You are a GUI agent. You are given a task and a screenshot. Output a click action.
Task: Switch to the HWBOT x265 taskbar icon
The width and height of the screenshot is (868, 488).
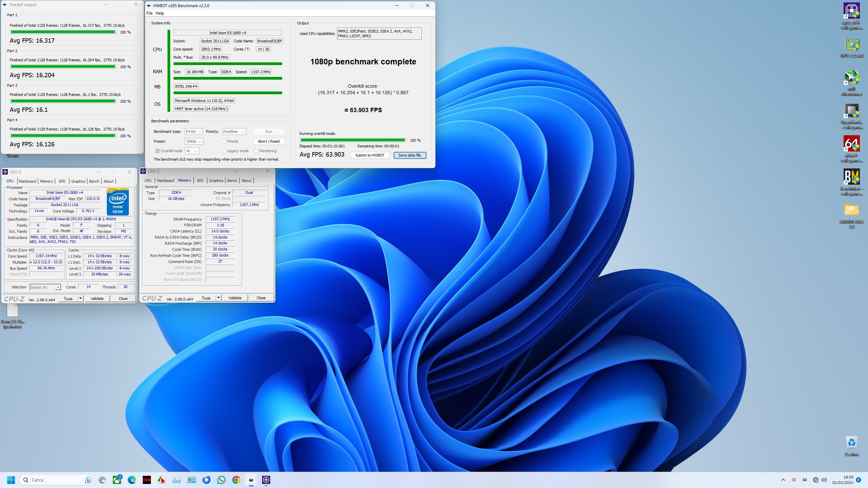251,480
